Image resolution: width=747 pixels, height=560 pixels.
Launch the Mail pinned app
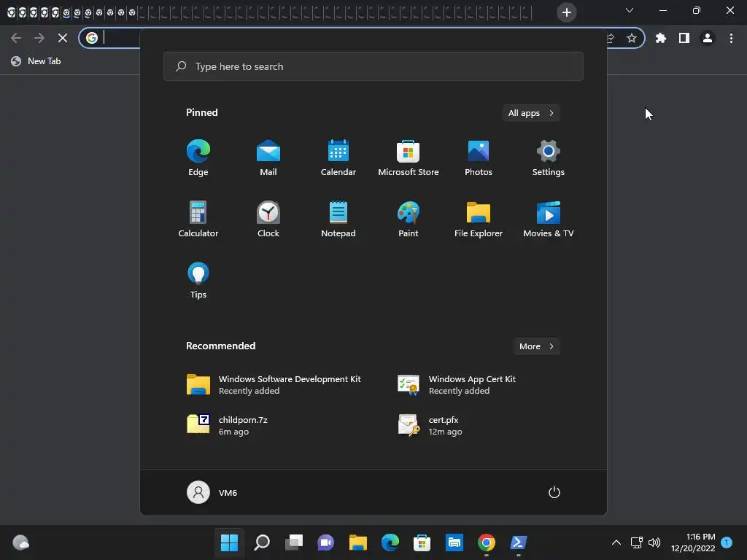tap(268, 158)
